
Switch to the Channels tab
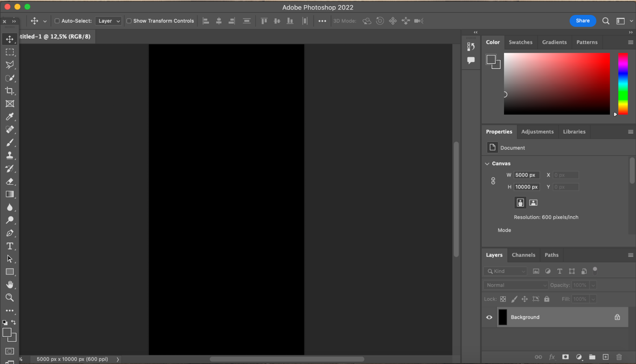[x=523, y=255]
